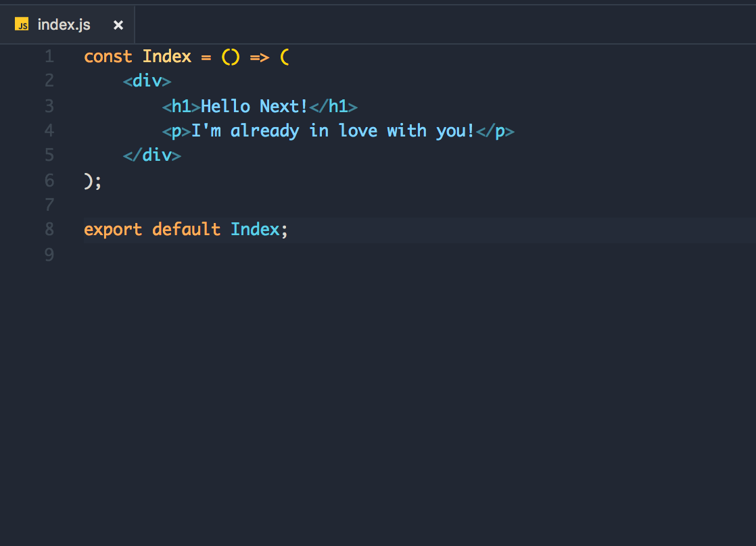Click line number 9 in gutter
756x546 pixels.
click(49, 255)
